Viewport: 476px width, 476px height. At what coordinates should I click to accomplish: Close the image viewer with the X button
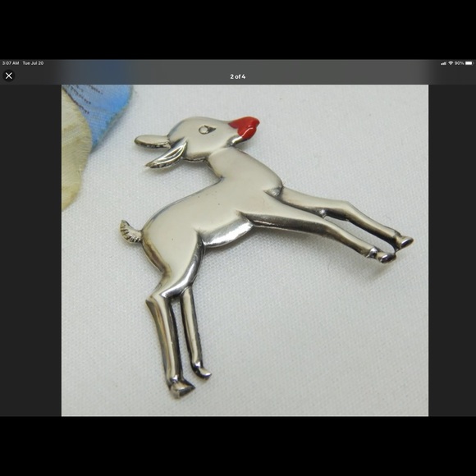tap(9, 76)
